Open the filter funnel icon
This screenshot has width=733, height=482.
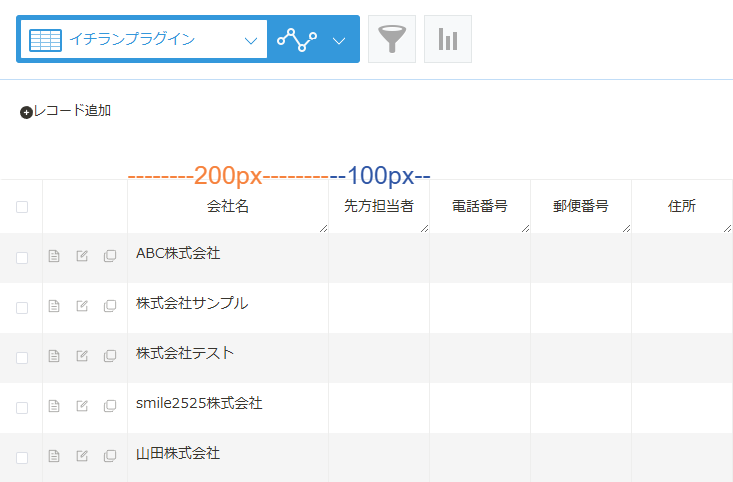click(392, 39)
